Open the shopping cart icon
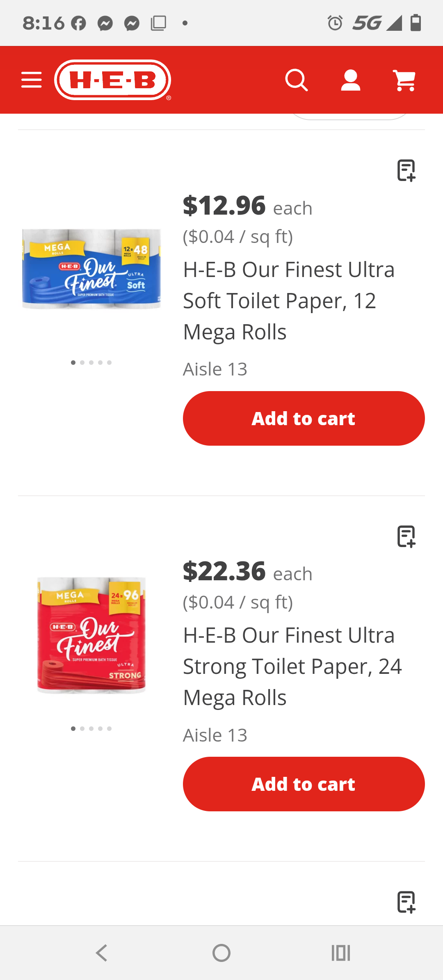Viewport: 443px width, 980px height. (405, 80)
